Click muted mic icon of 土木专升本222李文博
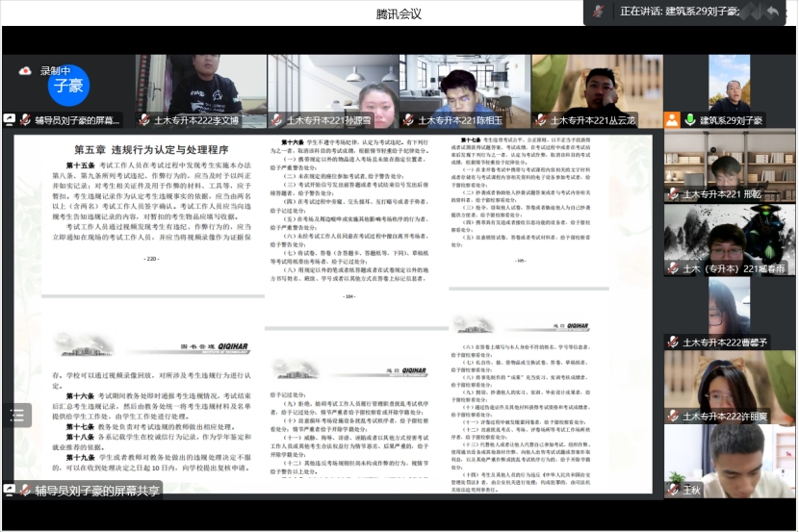The width and height of the screenshot is (799, 532). pyautogui.click(x=145, y=121)
